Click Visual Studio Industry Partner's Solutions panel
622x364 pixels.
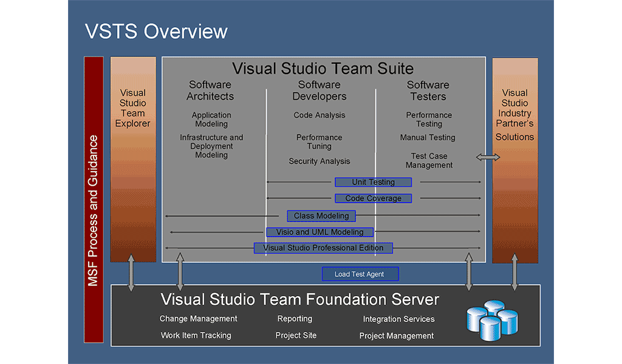pyautogui.click(x=515, y=160)
